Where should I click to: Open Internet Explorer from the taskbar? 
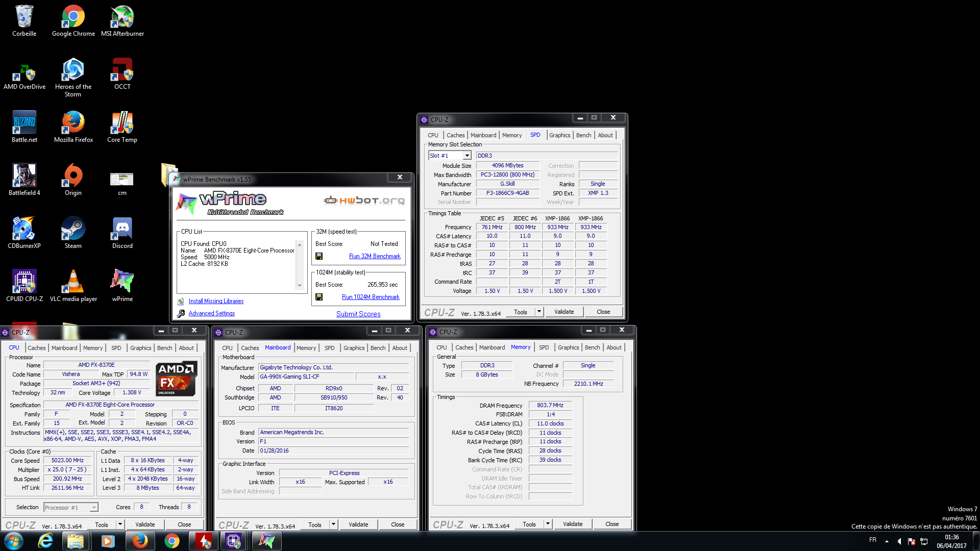pos(45,541)
